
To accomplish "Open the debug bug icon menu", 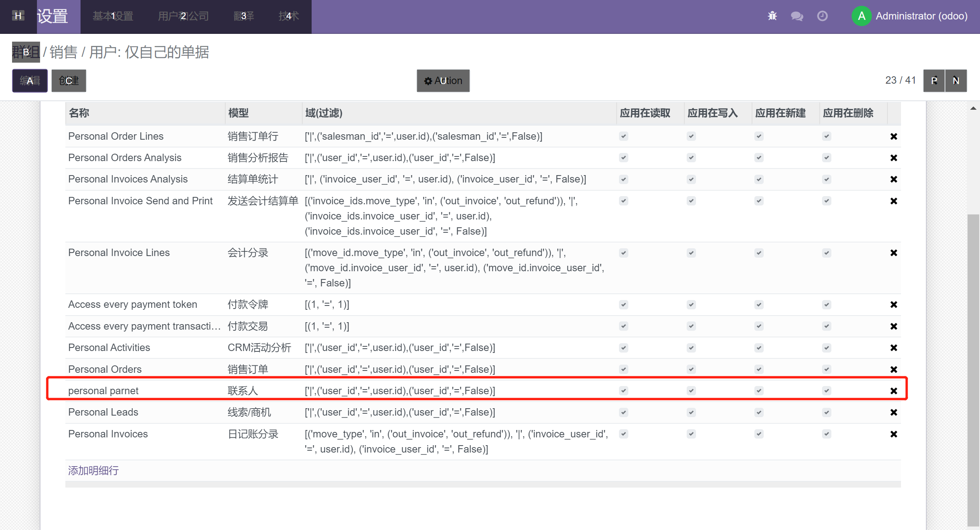I will tap(772, 16).
